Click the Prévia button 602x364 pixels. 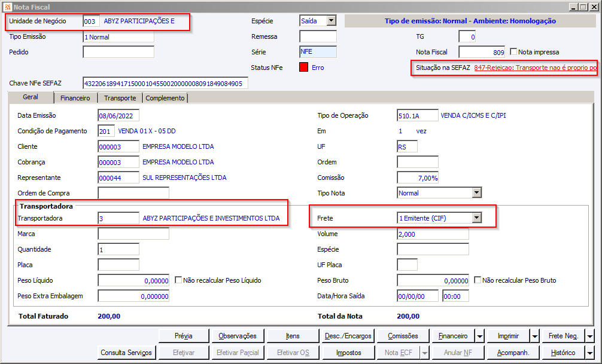184,336
